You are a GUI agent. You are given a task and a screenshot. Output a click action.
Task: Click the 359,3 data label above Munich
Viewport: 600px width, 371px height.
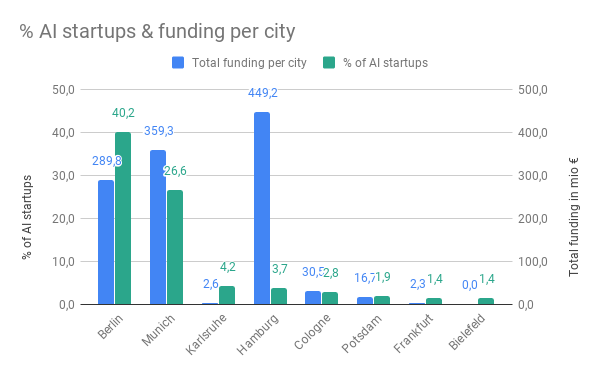158,131
